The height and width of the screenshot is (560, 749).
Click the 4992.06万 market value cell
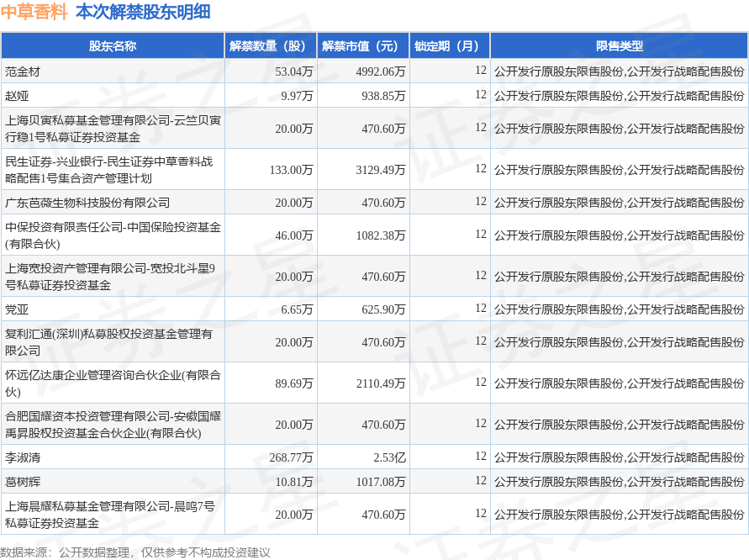click(380, 71)
